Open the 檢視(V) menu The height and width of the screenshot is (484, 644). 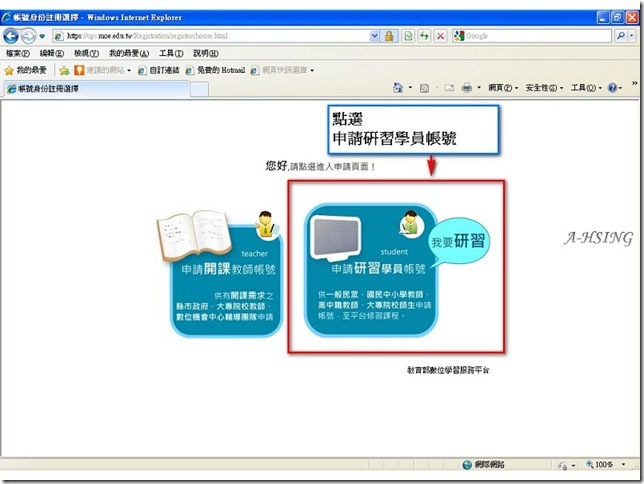tap(86, 53)
